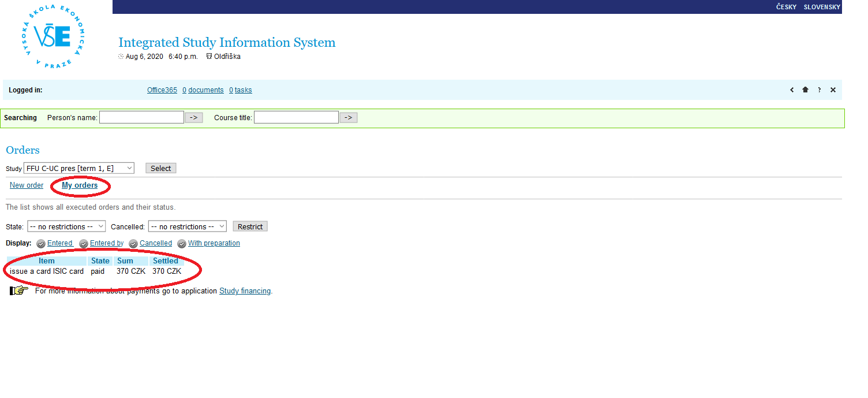
Task: Switch language to ČESKY
Action: (x=786, y=7)
